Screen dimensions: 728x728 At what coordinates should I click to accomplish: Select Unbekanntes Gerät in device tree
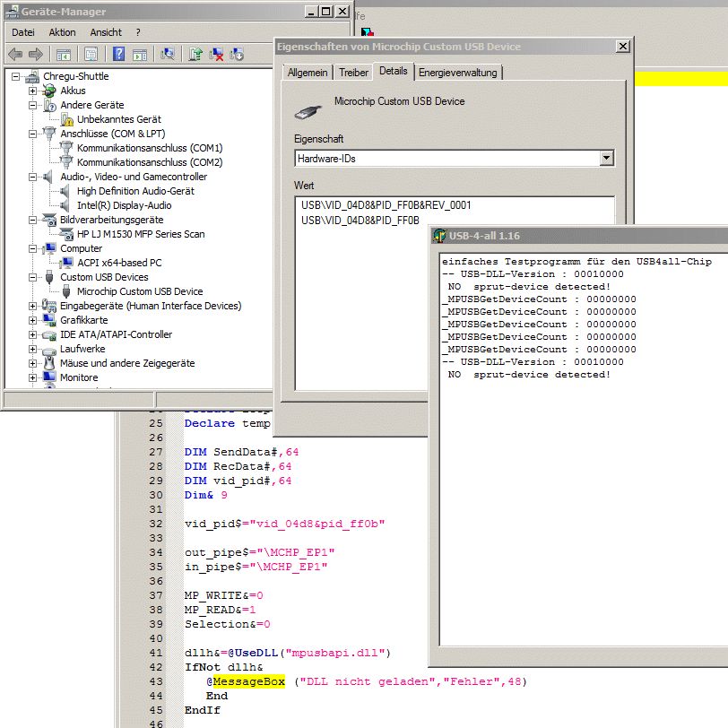tap(118, 119)
